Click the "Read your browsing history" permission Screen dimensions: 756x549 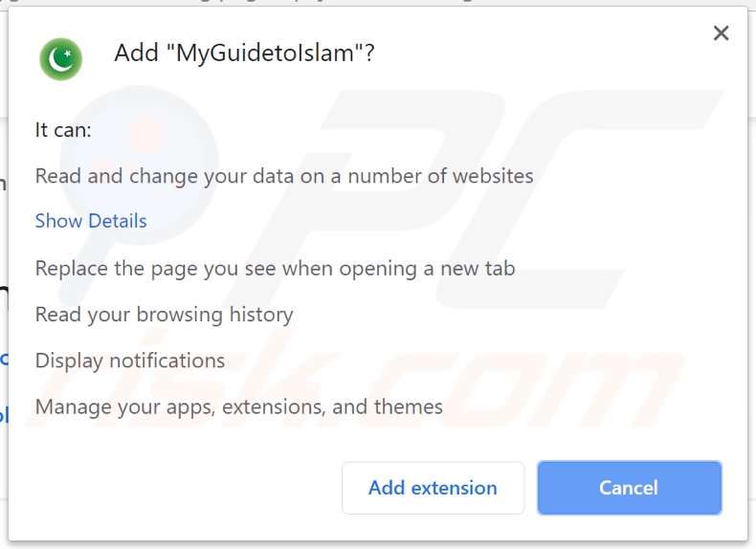164,315
